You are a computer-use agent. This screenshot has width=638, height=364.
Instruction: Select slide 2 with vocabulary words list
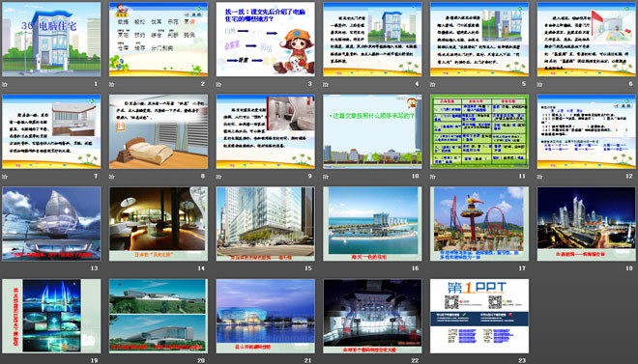159,39
